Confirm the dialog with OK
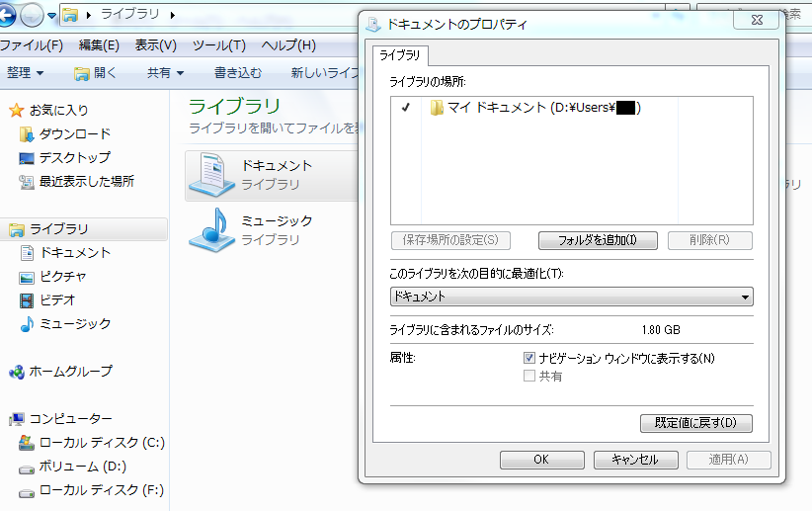 pos(541,460)
